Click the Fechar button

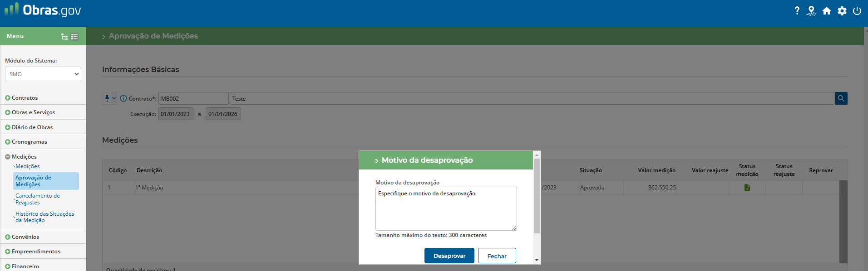(497, 256)
